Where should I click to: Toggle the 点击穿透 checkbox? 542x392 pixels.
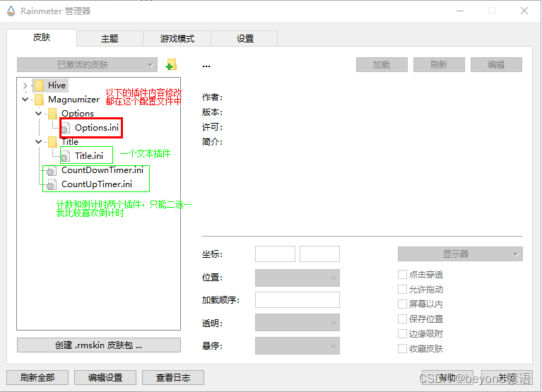coord(402,275)
